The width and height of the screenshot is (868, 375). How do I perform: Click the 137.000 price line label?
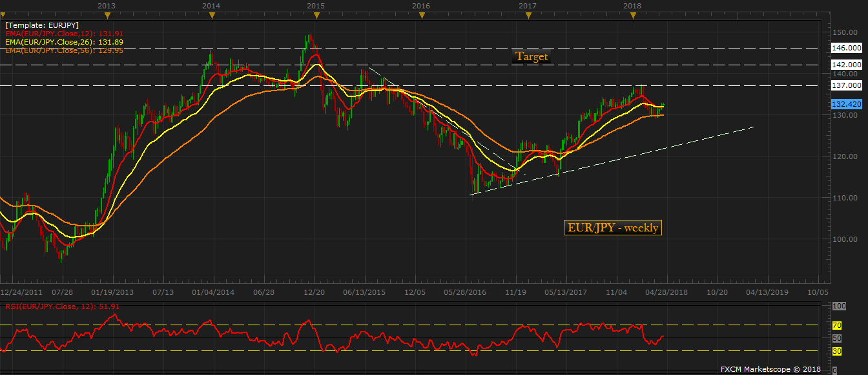[x=848, y=85]
